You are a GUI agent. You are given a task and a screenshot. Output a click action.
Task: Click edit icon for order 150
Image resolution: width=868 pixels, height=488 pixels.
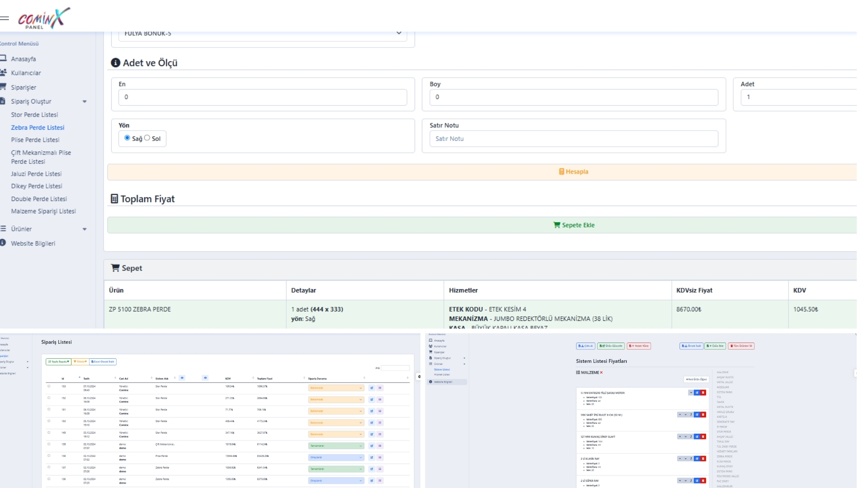tap(372, 422)
